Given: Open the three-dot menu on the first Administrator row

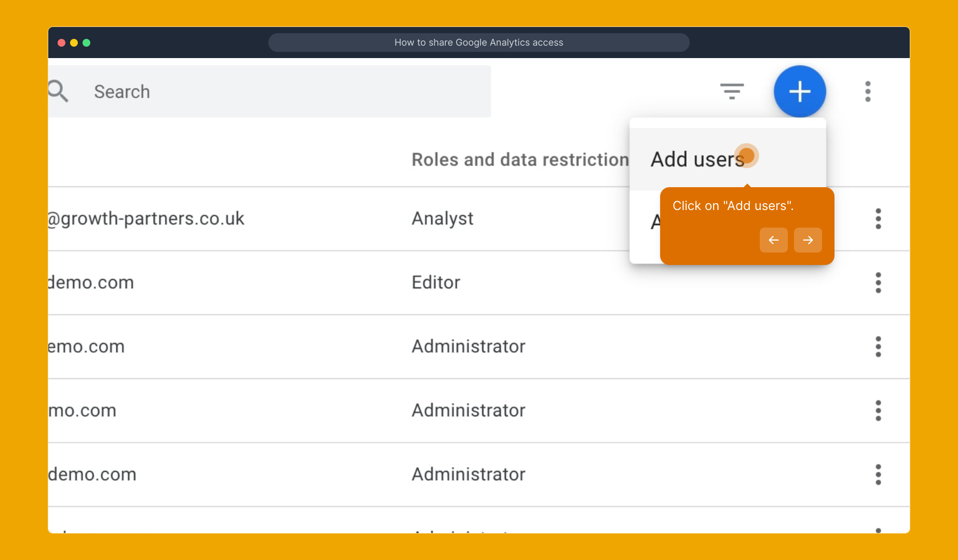Looking at the screenshot, I should click(x=878, y=346).
